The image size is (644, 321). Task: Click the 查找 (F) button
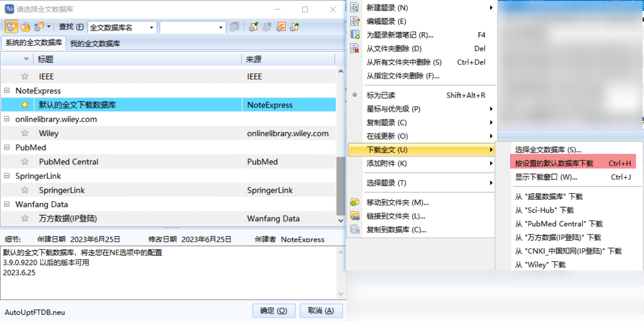tap(71, 27)
